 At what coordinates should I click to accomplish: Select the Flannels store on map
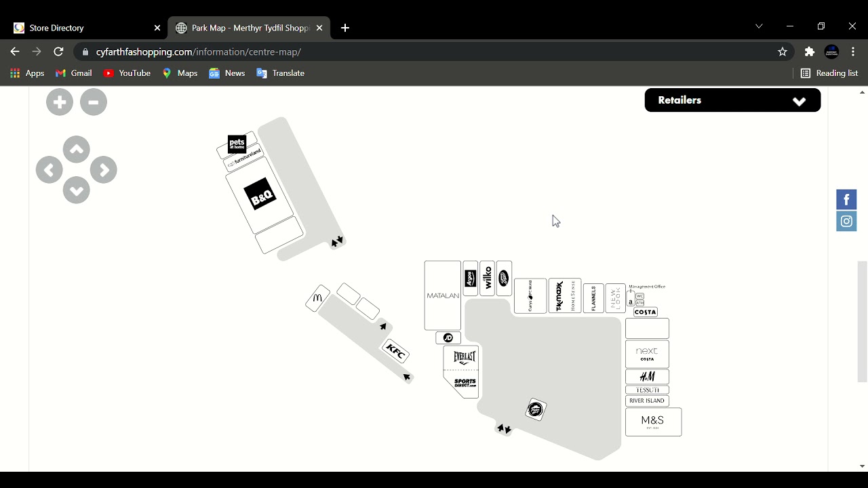[593, 298]
